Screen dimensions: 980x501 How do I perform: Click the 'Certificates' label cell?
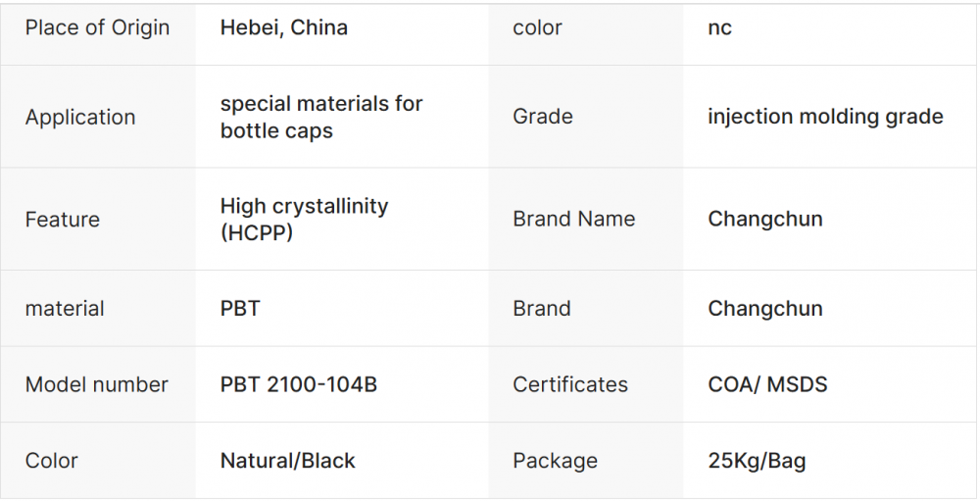tap(570, 384)
